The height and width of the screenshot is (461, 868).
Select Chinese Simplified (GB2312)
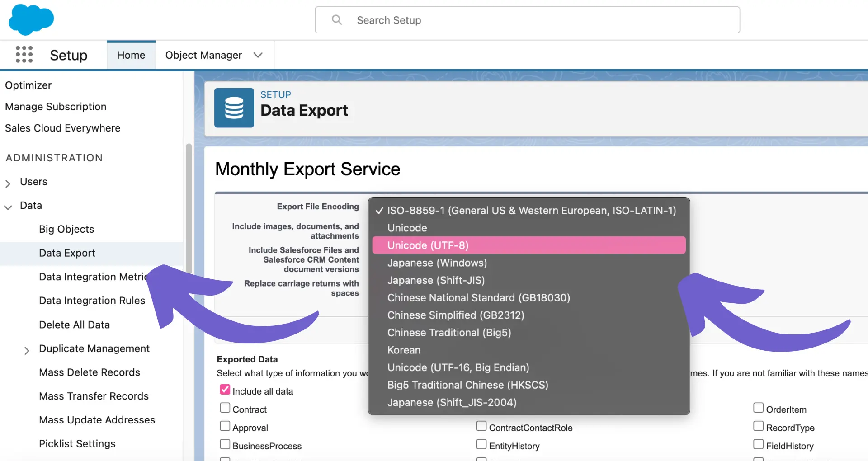[529, 315]
